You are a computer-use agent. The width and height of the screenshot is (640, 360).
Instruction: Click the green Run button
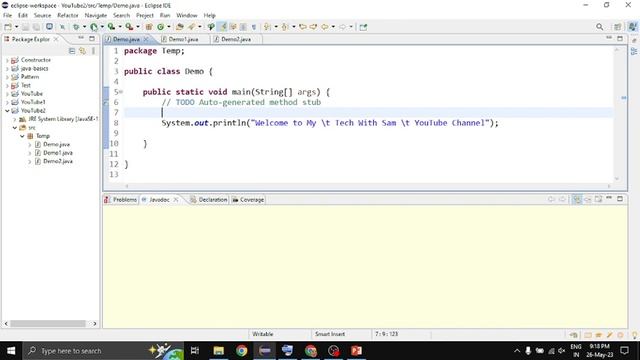[x=94, y=27]
